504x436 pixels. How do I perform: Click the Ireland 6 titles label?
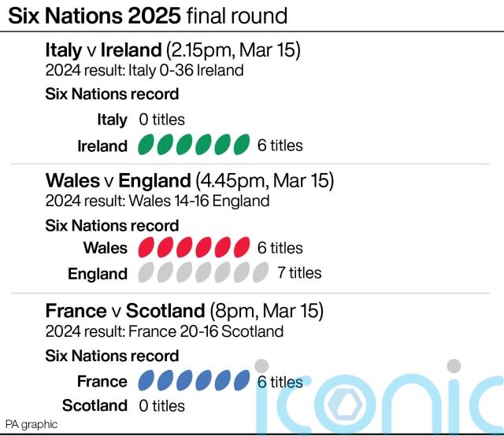click(x=280, y=146)
